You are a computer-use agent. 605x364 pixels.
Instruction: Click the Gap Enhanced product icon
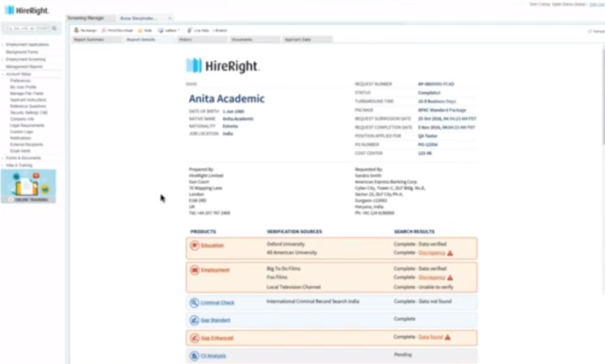pyautogui.click(x=195, y=337)
